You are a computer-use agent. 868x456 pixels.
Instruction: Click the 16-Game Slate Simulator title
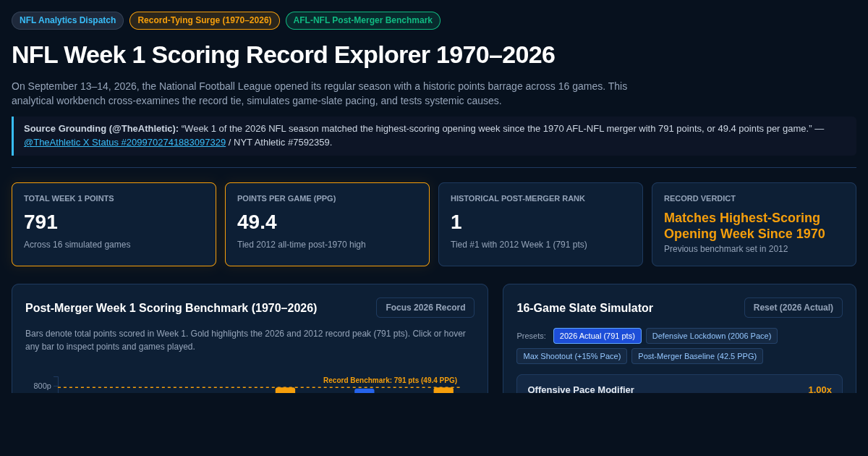pos(584,308)
